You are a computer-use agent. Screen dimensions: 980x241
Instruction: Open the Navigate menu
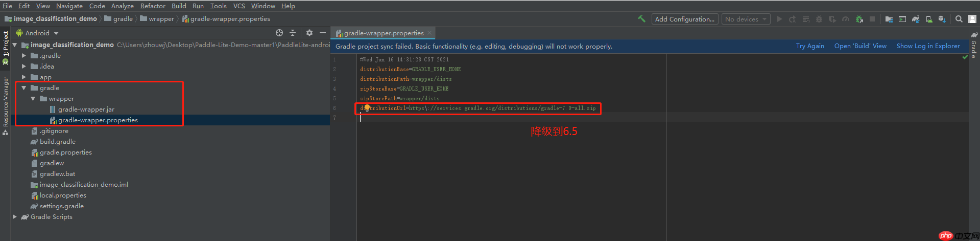[x=69, y=6]
